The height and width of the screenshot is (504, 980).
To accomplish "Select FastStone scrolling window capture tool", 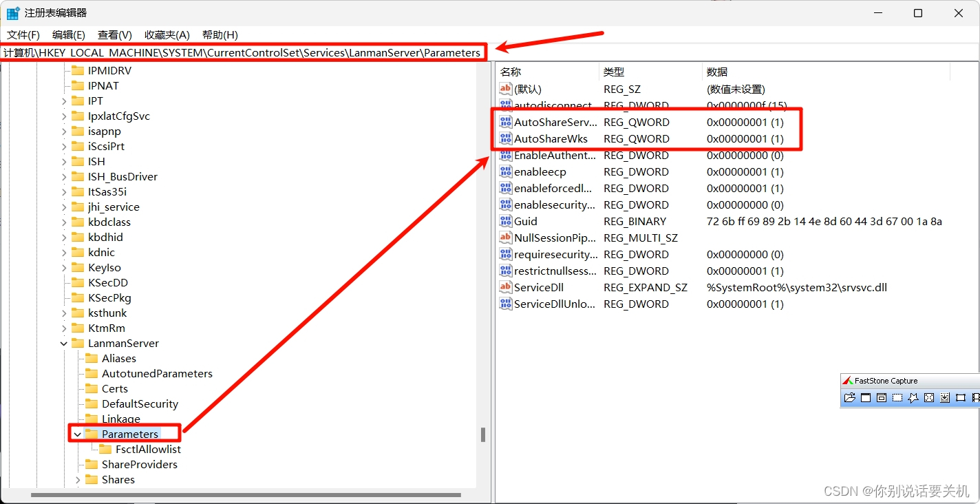I will pos(944,397).
